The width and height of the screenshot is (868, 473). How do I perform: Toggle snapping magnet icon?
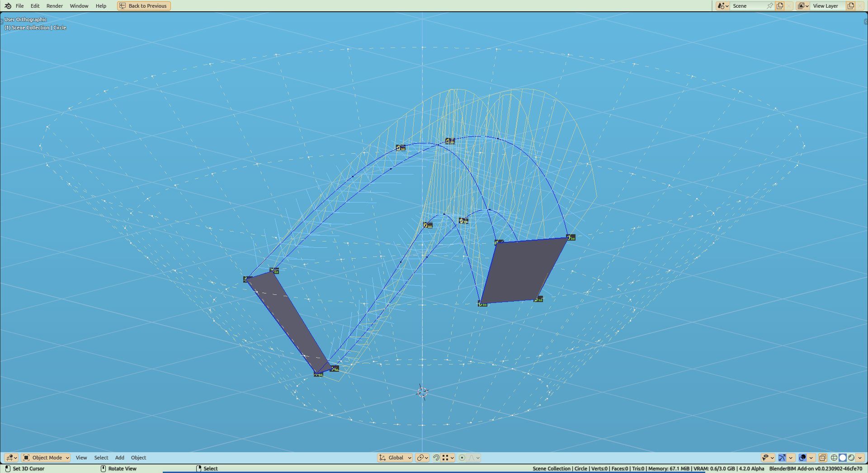[436, 458]
